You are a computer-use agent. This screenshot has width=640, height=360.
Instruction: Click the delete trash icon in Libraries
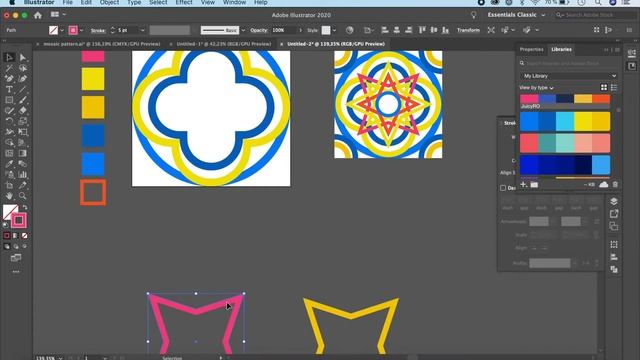tap(615, 184)
